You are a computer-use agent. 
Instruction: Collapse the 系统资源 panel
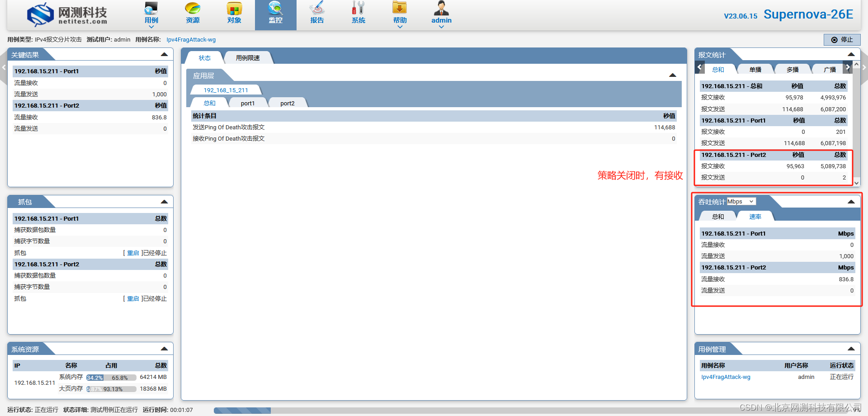pos(164,349)
